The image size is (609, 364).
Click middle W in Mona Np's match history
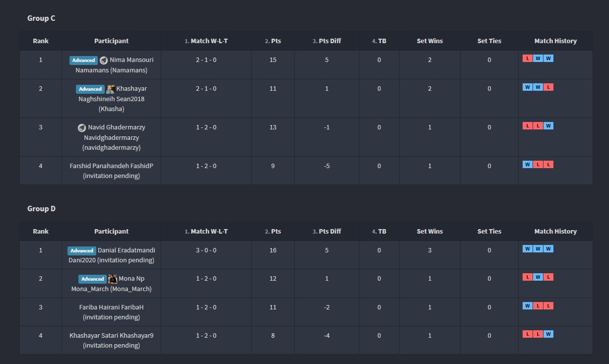tap(538, 277)
